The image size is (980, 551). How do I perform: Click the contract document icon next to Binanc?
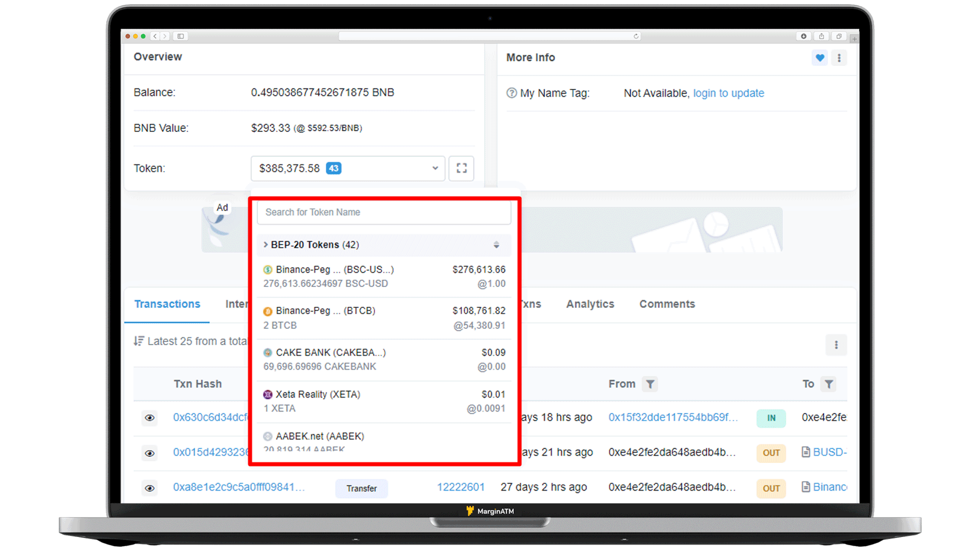click(x=806, y=487)
